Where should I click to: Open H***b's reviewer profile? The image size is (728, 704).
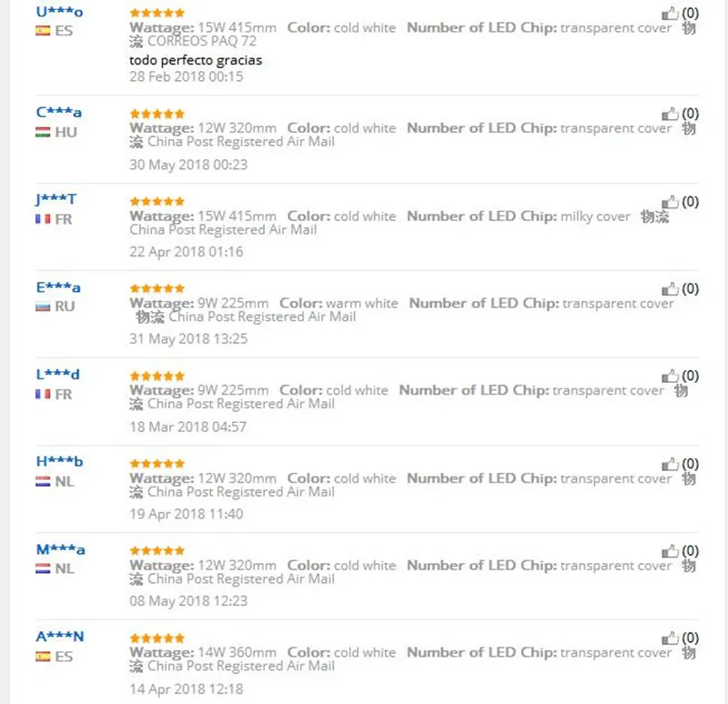(59, 461)
